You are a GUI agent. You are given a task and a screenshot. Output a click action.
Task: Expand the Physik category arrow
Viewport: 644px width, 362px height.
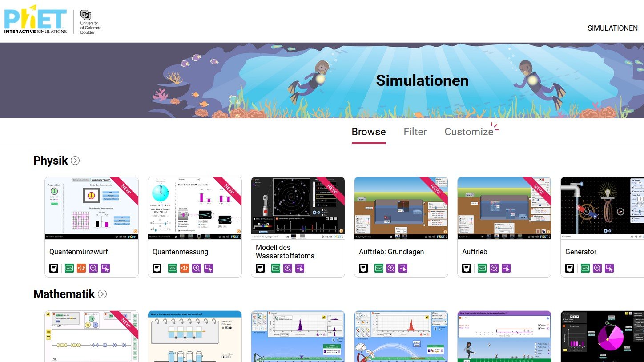coord(76,161)
